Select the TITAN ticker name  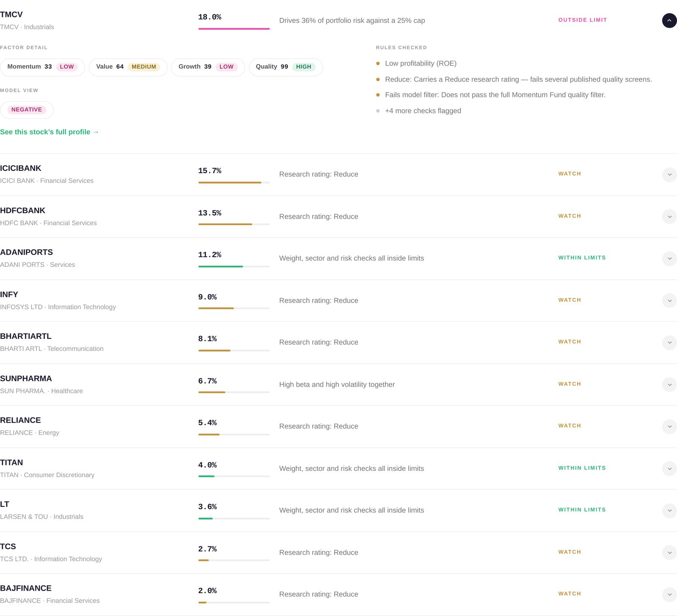tap(11, 462)
